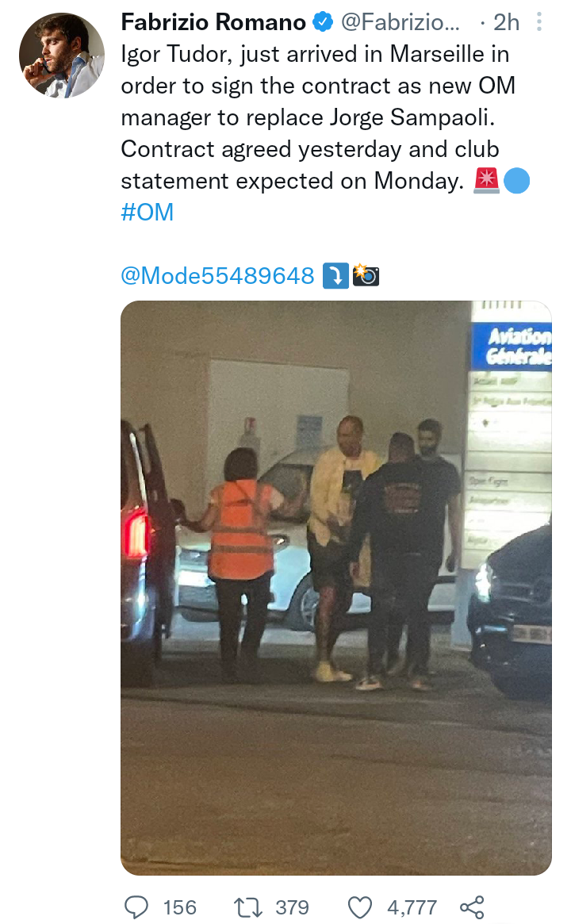Click the red siren emoji in tweet
571x924 pixels.
487,180
